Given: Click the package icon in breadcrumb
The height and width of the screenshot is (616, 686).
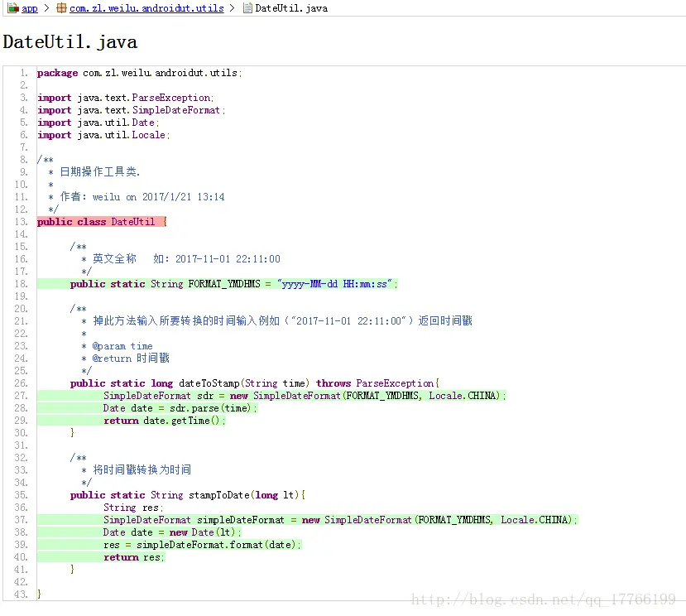Looking at the screenshot, I should (x=62, y=7).
